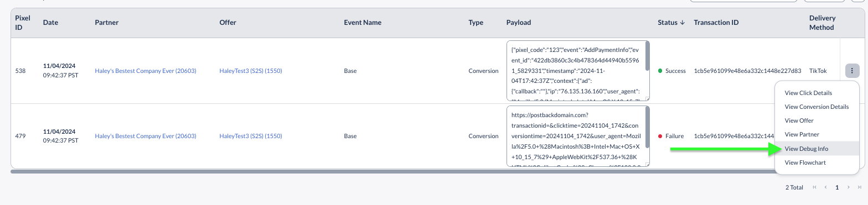Select page number 1 in pagination
The width and height of the screenshot is (868, 205).
point(837,187)
